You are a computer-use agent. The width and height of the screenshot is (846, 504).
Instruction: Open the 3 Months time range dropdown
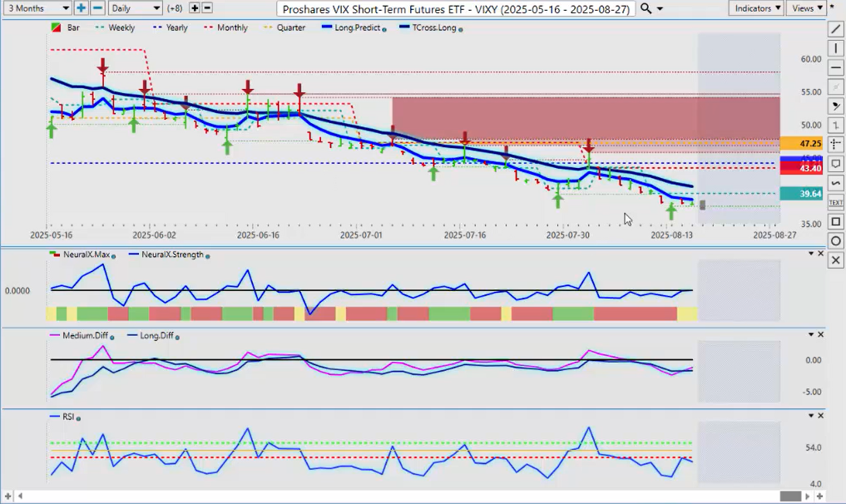pos(38,8)
